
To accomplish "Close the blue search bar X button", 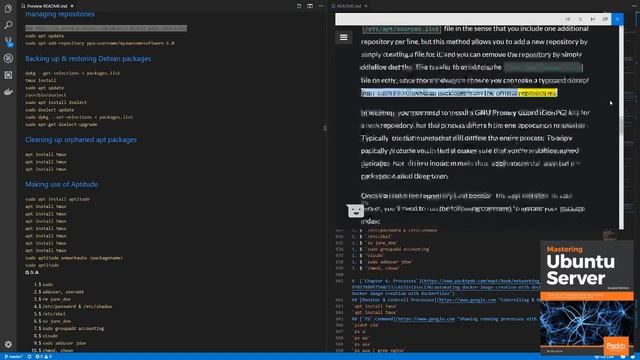I will point(618,19).
